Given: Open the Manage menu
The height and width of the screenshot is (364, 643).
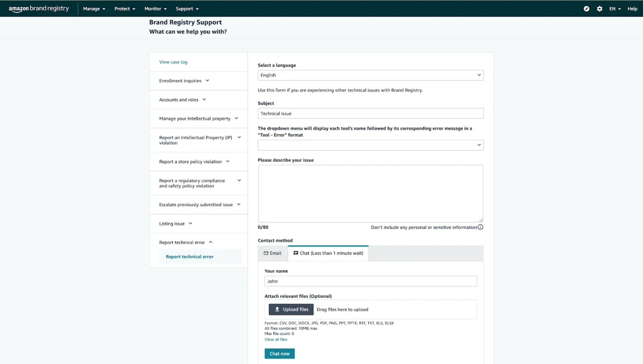Looking at the screenshot, I should [94, 9].
